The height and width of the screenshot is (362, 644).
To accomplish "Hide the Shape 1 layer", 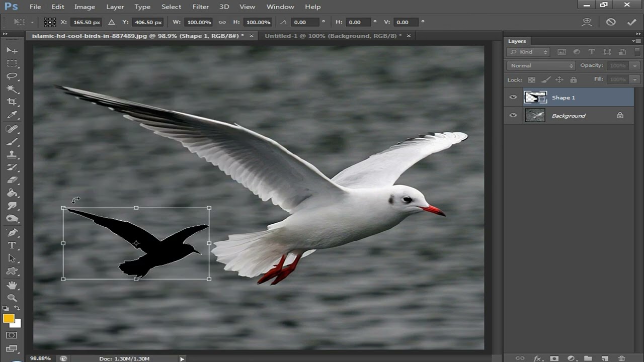I will (513, 98).
